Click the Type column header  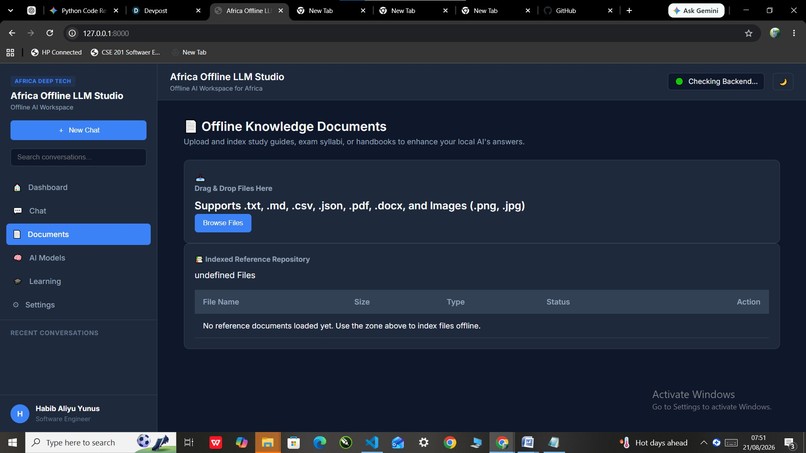click(x=455, y=302)
